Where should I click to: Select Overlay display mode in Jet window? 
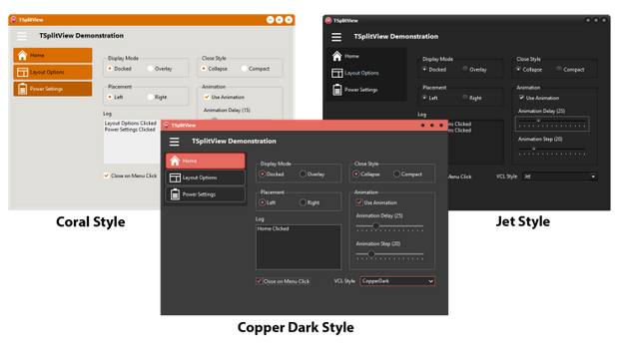pyautogui.click(x=474, y=70)
